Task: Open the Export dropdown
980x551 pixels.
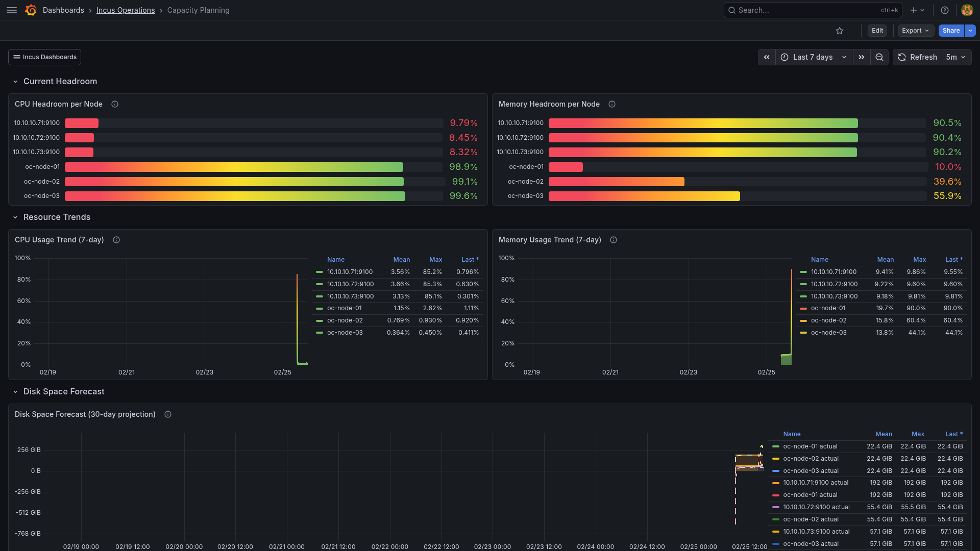Action: (916, 31)
